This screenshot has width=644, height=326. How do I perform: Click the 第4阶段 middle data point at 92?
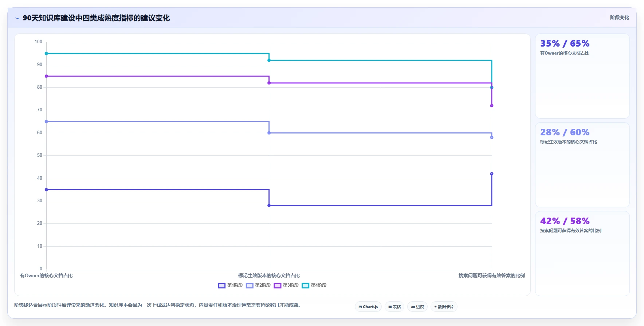click(x=269, y=60)
